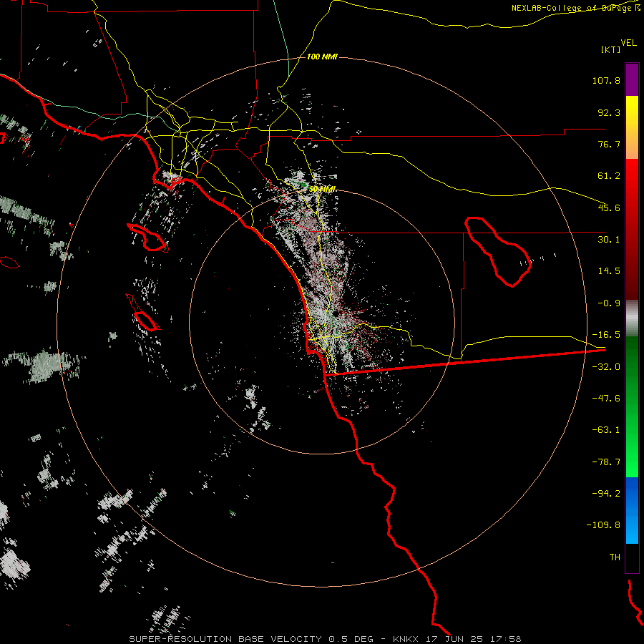Image resolution: width=644 pixels, height=644 pixels.
Task: Click the San Clemente Island outline
Action: (x=144, y=313)
